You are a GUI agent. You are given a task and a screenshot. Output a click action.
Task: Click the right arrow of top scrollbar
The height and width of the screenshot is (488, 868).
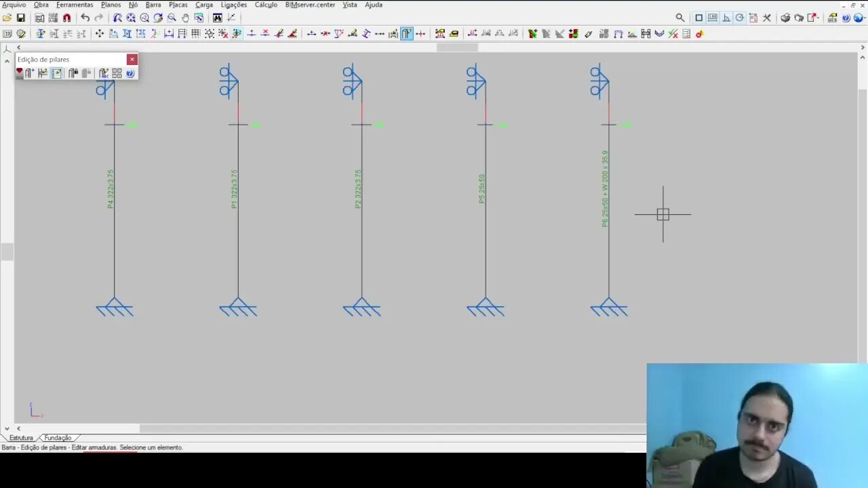(863, 47)
